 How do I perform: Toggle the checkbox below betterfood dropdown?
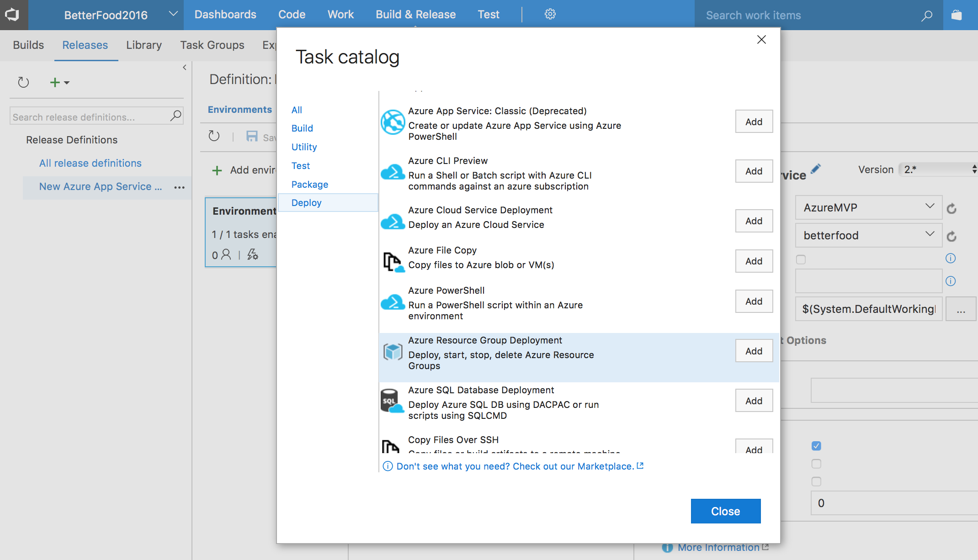801,259
